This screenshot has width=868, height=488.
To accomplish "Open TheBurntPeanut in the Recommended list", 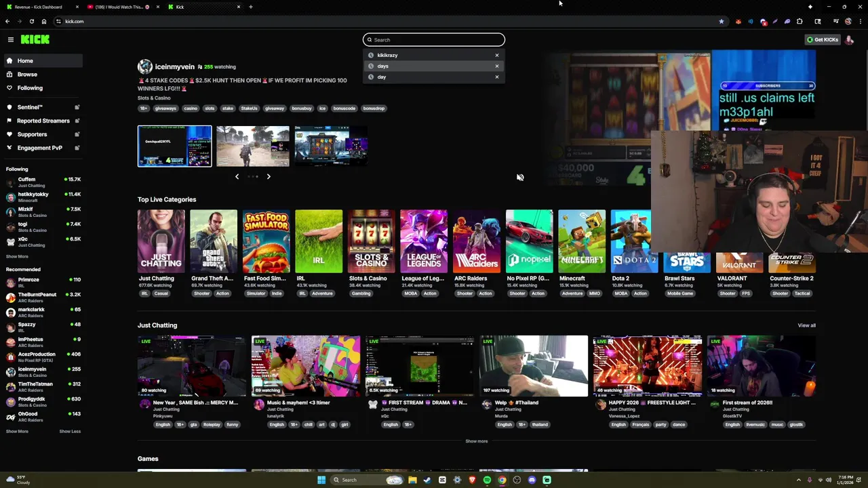I will (x=43, y=298).
